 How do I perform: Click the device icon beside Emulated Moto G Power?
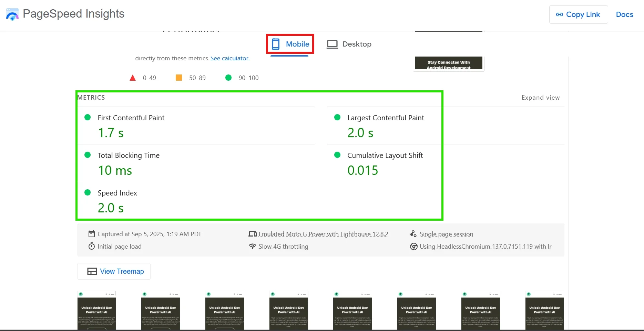point(253,234)
